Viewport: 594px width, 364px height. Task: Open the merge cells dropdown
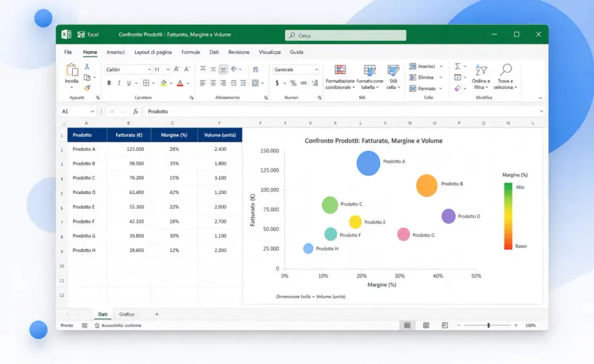click(x=263, y=83)
